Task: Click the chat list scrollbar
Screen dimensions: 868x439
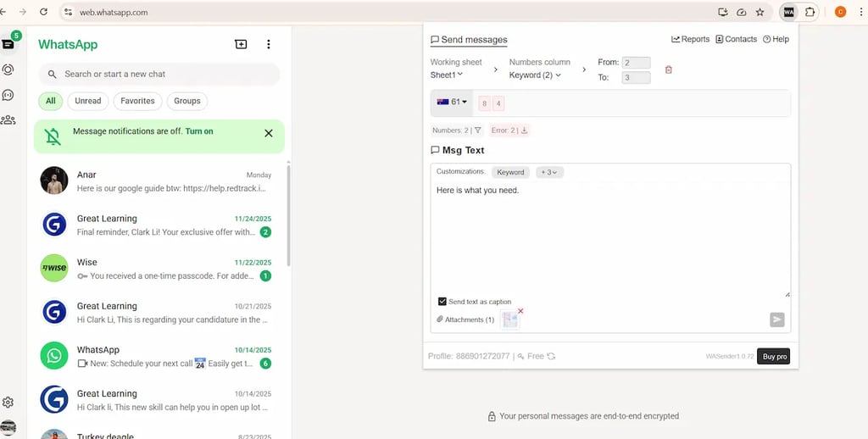Action: (288, 214)
